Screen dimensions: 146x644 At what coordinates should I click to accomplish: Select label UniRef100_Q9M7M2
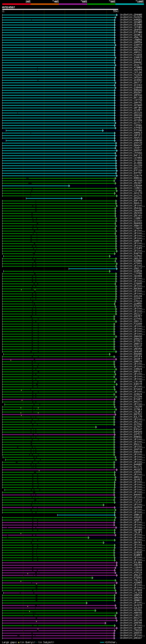[131, 103]
